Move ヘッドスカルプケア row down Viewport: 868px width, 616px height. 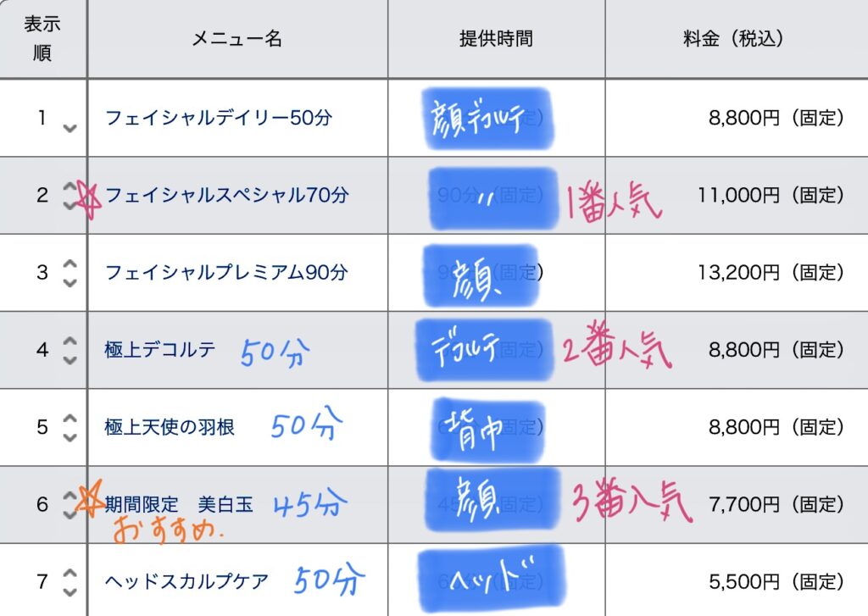pos(70,592)
